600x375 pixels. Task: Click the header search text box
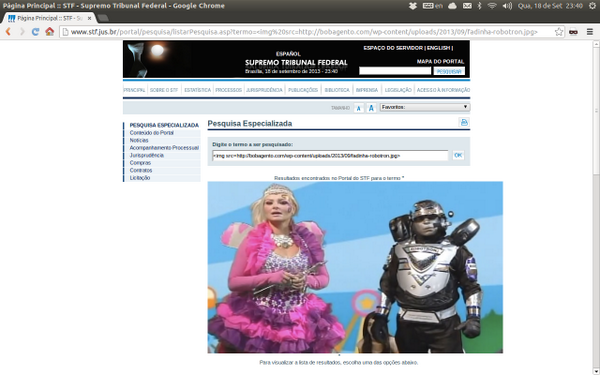[395, 71]
